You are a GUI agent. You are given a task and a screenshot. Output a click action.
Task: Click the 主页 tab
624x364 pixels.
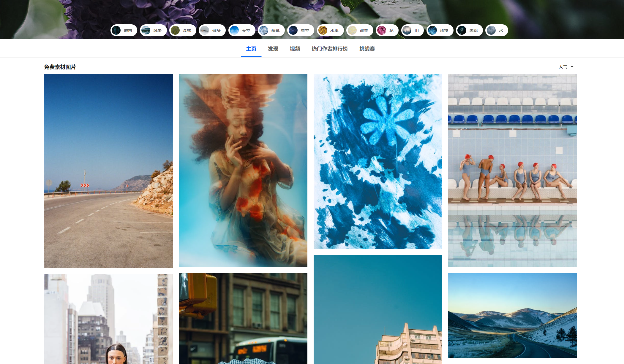pyautogui.click(x=251, y=49)
